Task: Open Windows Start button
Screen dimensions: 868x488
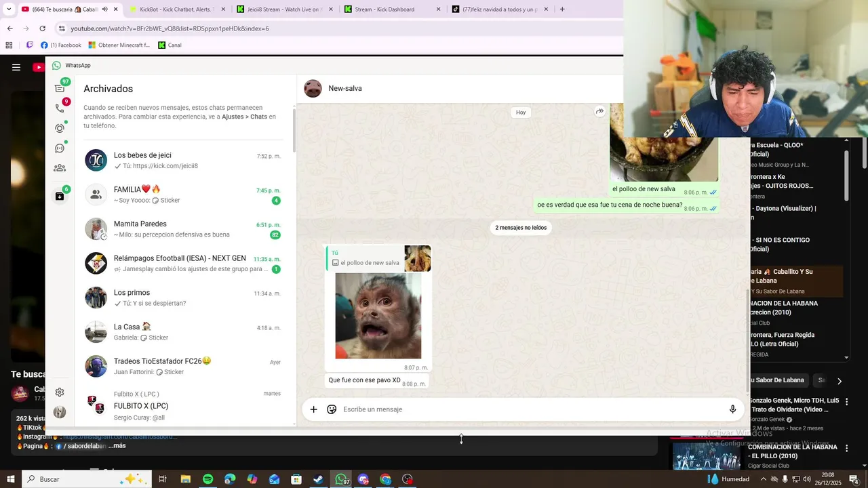Action: (x=10, y=479)
